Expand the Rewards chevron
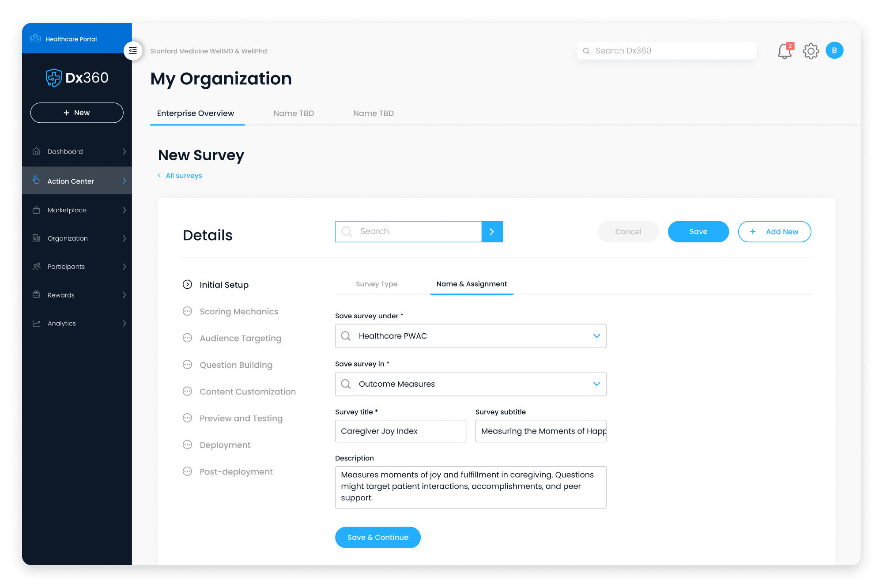This screenshot has height=588, width=883. click(125, 295)
